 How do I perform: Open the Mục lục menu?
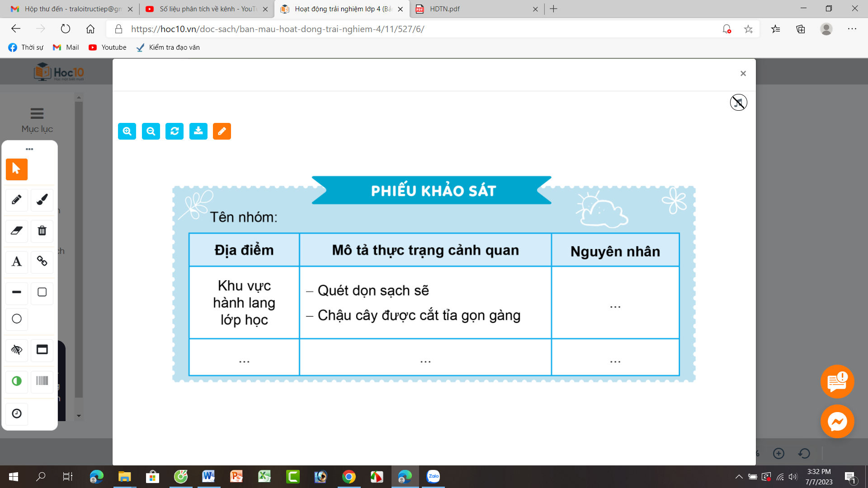pyautogui.click(x=37, y=120)
